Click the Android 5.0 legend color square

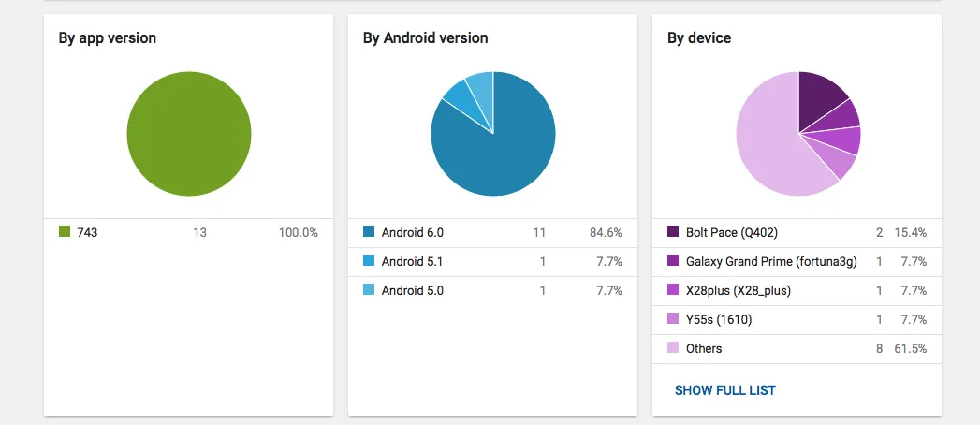tap(369, 290)
